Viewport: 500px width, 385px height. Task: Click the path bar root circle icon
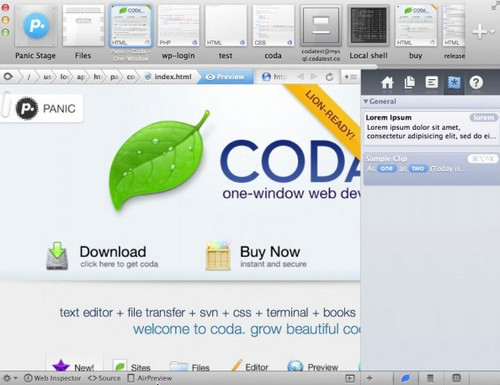point(8,77)
